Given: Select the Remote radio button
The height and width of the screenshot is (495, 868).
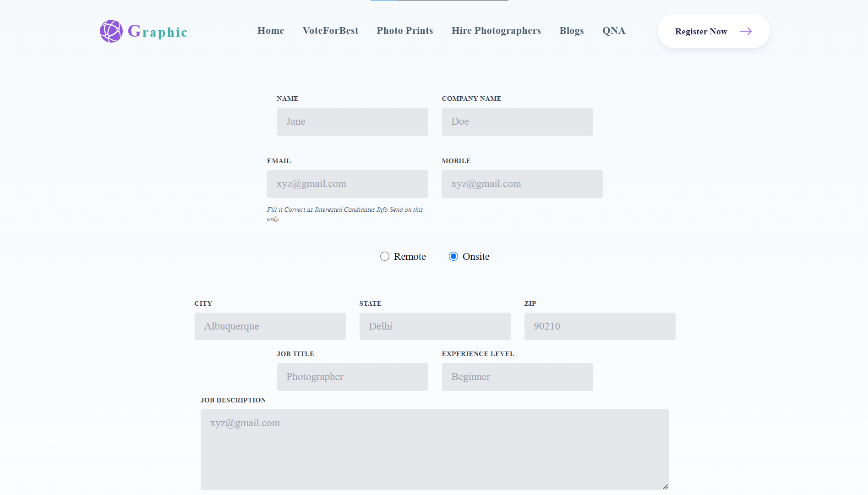Looking at the screenshot, I should tap(385, 256).
